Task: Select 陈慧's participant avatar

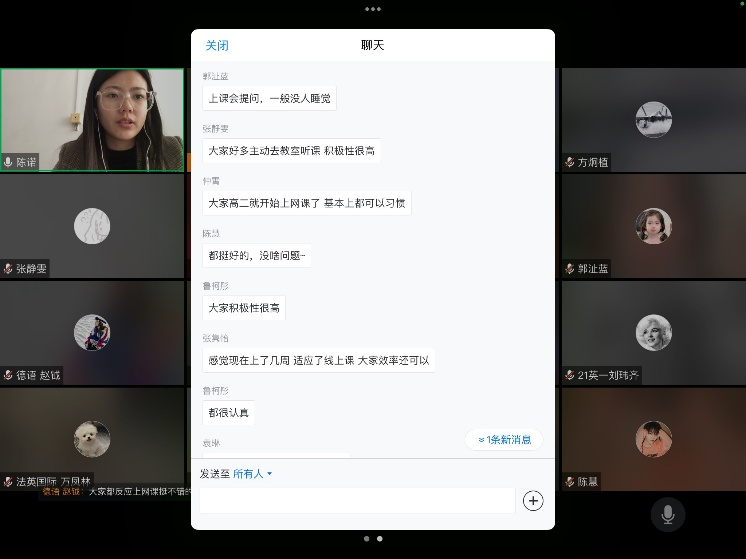Action: pyautogui.click(x=654, y=439)
